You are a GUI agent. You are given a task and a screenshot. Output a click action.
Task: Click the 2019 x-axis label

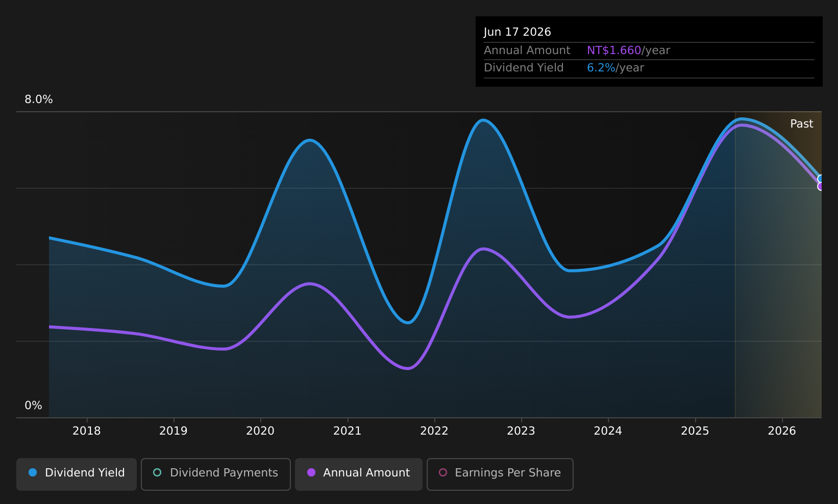coord(174,431)
